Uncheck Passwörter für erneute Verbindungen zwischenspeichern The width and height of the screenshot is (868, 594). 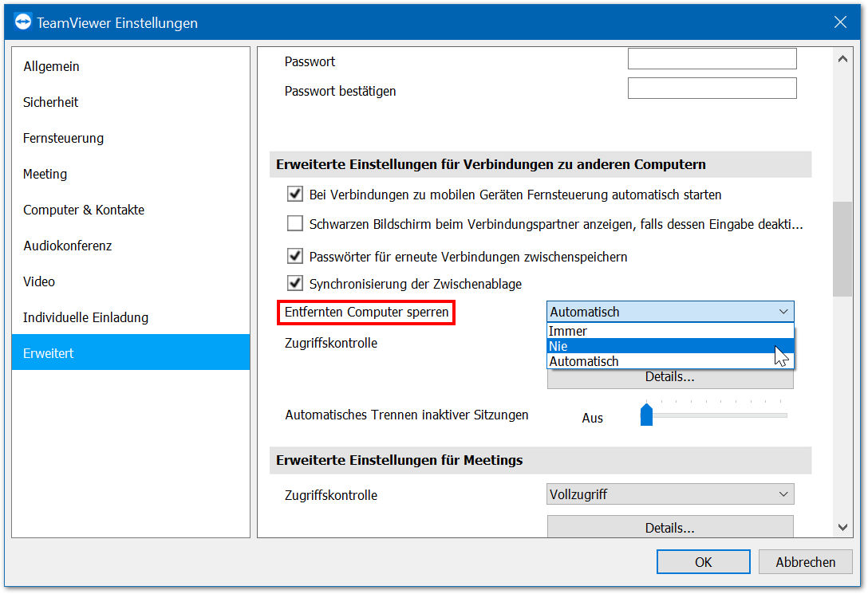pyautogui.click(x=295, y=255)
